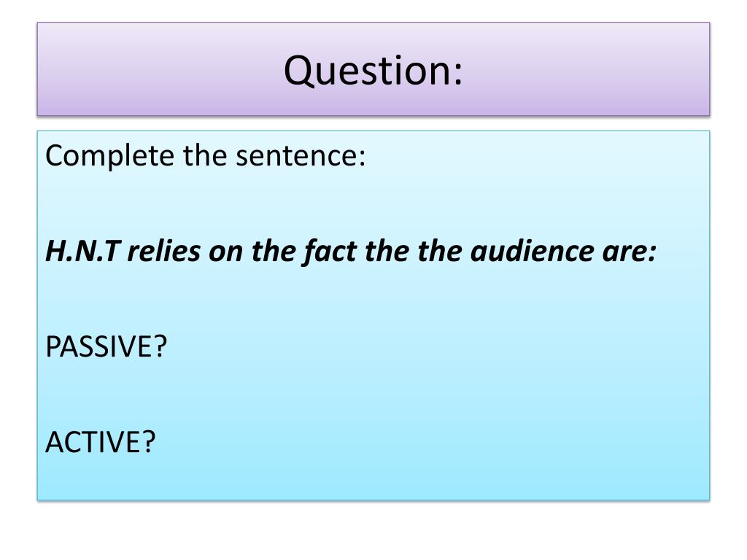Click blank blue area right of 'ACTIVE?'
Screen dimensions: 747x560
(429, 441)
